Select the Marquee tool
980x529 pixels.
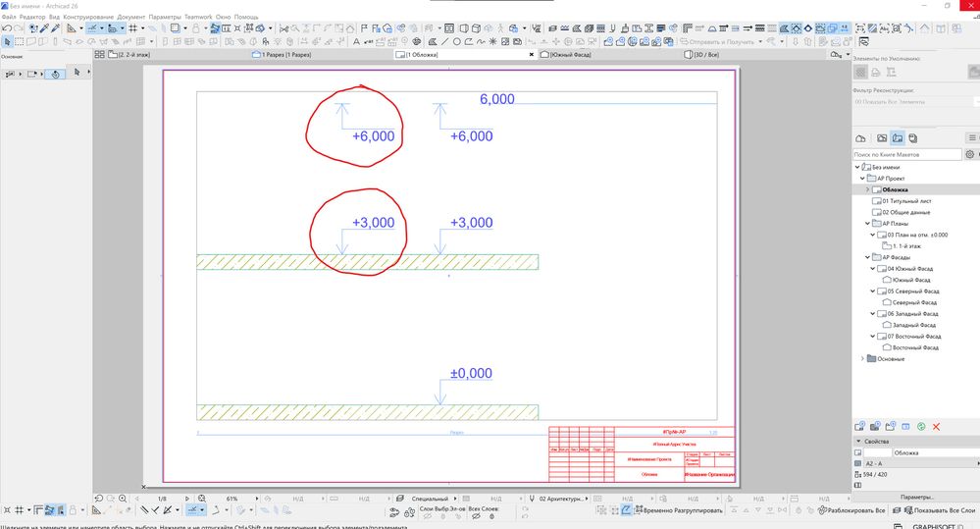click(x=20, y=42)
